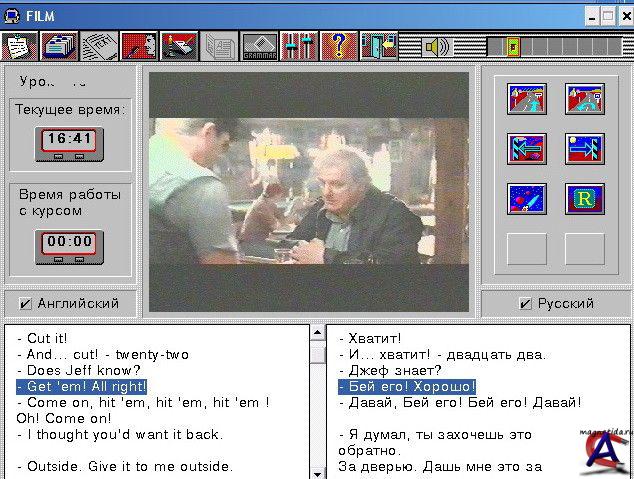This screenshot has height=479, width=634.
Task: Click the film video frame
Action: click(308, 190)
